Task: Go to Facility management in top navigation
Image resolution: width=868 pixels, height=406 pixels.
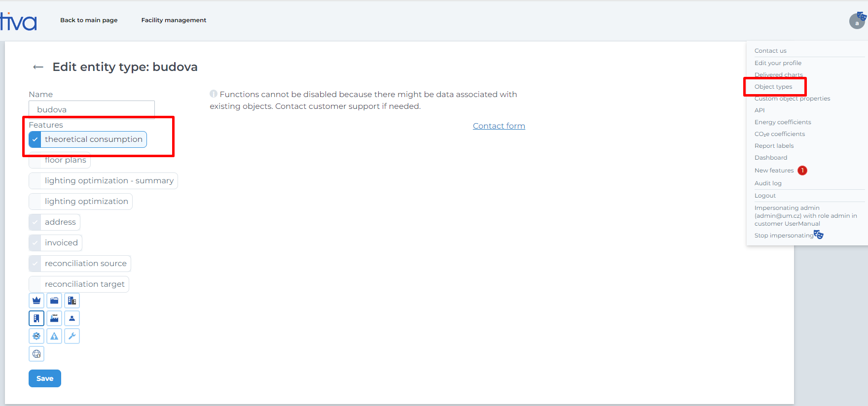Action: pos(174,20)
